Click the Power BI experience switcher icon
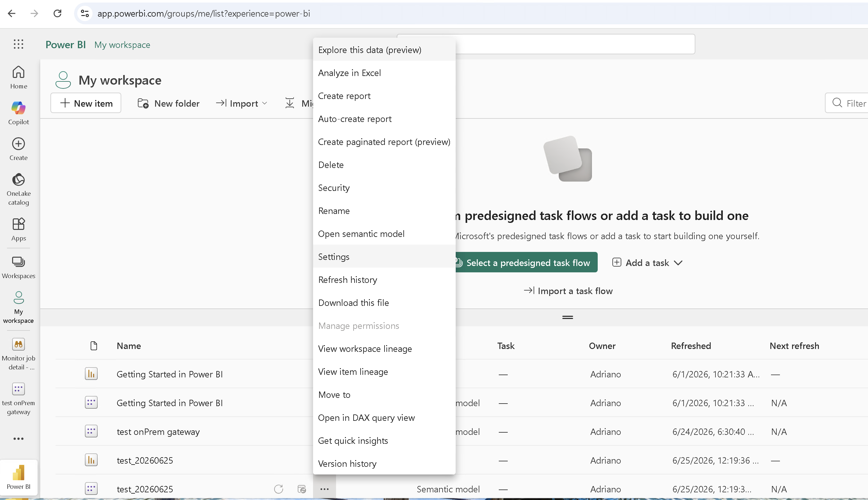Image resolution: width=868 pixels, height=500 pixels. coord(19,477)
